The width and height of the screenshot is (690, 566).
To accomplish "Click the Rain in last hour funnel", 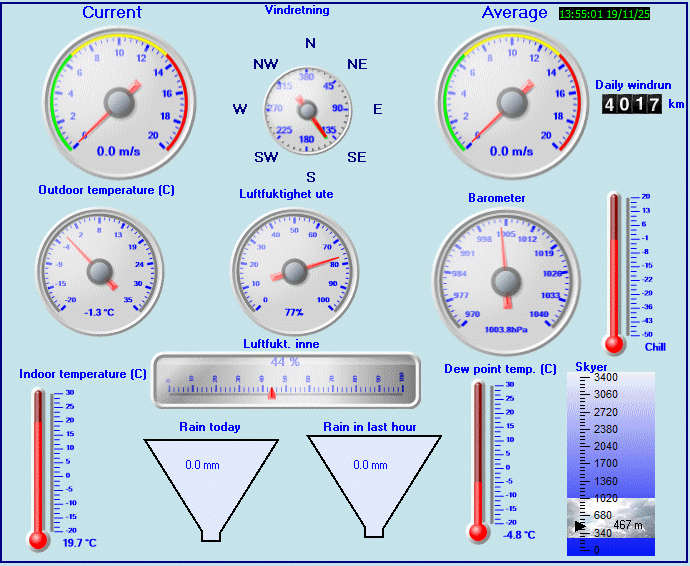I will point(371,482).
